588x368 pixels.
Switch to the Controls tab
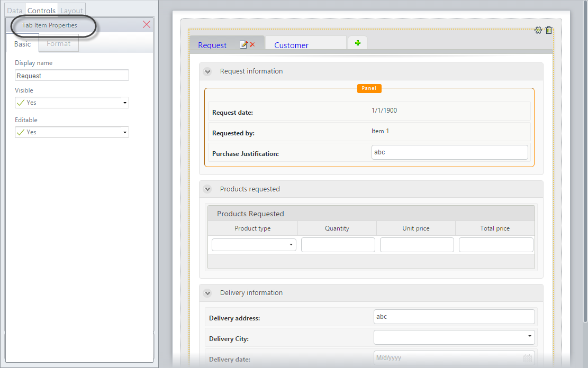(41, 11)
